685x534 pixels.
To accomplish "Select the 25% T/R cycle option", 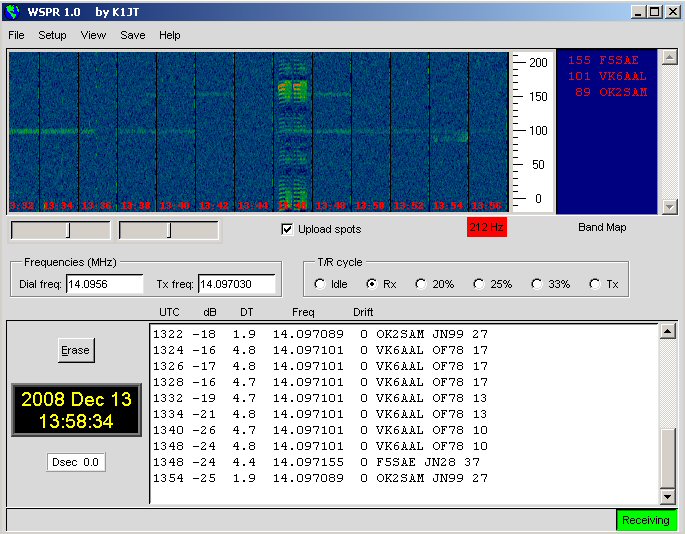I will click(480, 284).
